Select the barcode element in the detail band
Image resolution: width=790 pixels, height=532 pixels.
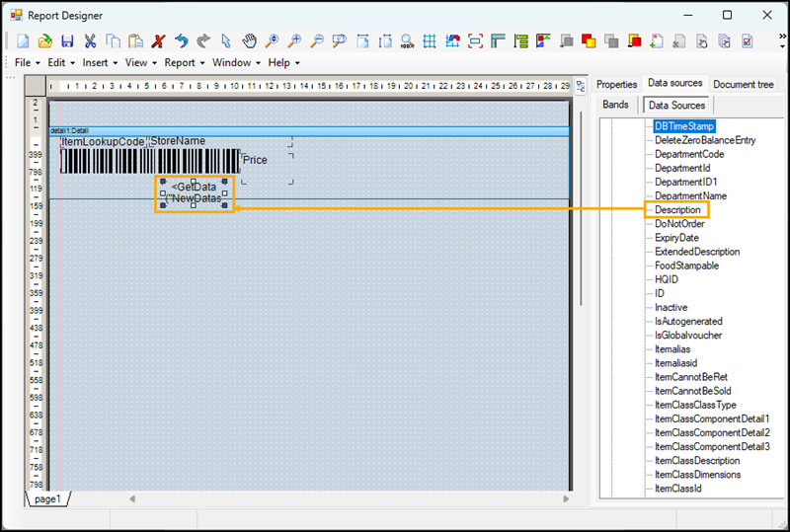pyautogui.click(x=150, y=161)
